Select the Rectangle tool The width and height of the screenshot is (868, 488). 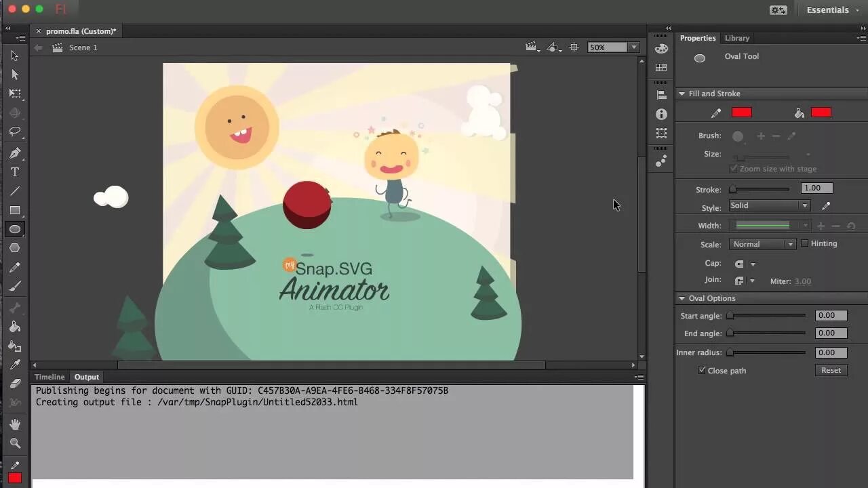tap(15, 210)
